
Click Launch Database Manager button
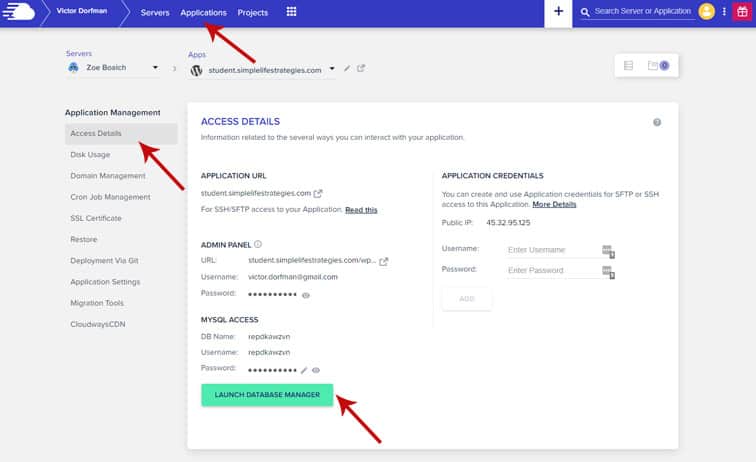click(267, 395)
